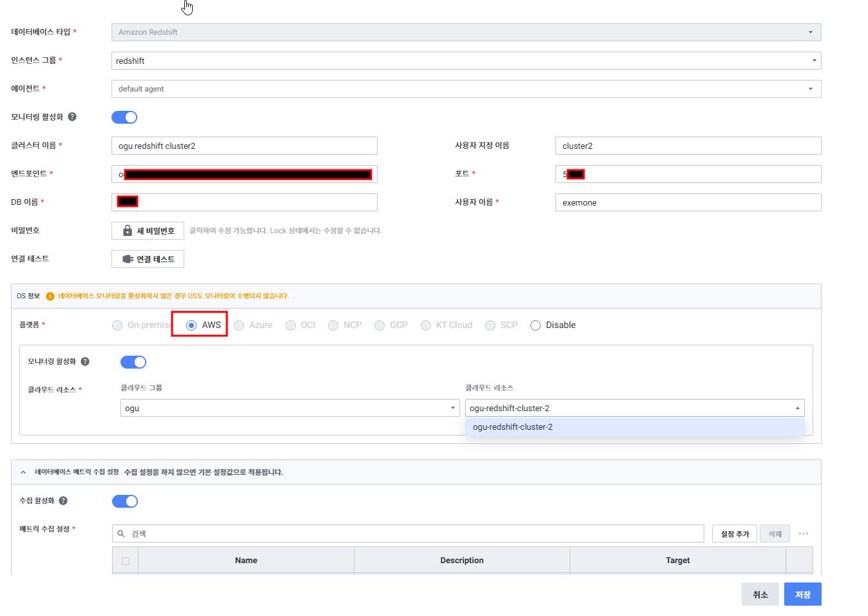Click the search magnifier icon in 검색 field
Image resolution: width=868 pixels, height=616 pixels.
click(121, 534)
